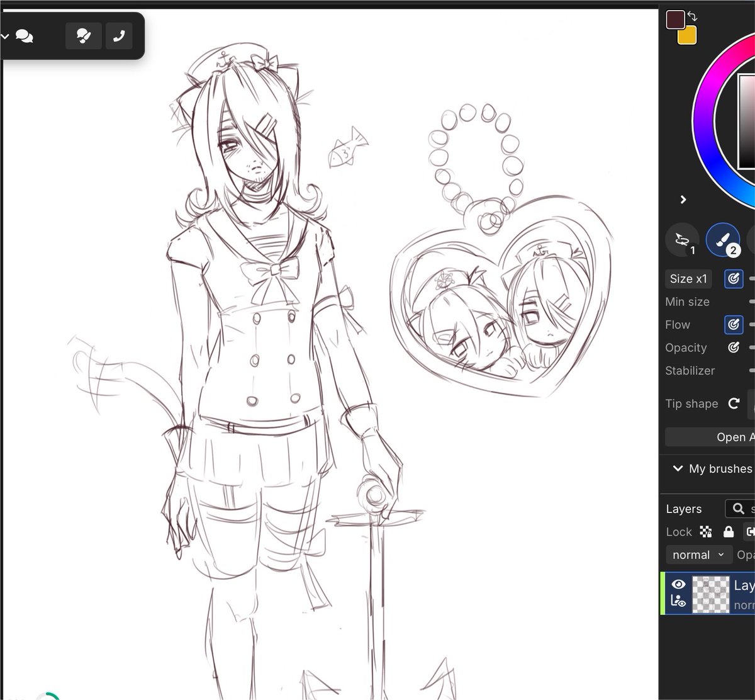
Task: Toggle the muted chat bubble button
Action: [84, 37]
